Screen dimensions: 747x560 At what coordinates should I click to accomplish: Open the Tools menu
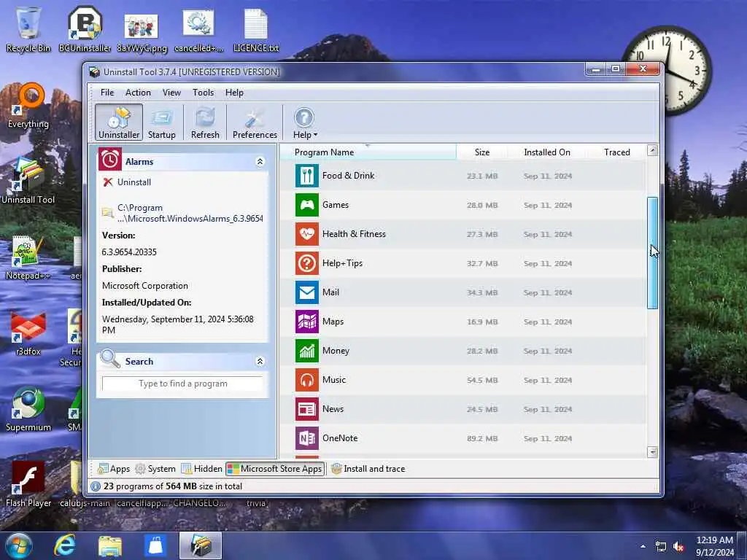[x=203, y=93]
